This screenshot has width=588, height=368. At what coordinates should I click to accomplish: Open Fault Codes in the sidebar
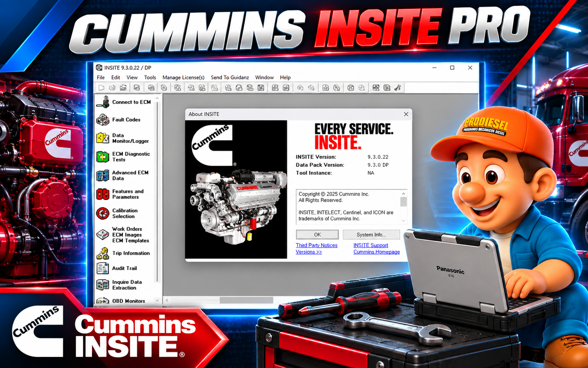119,119
